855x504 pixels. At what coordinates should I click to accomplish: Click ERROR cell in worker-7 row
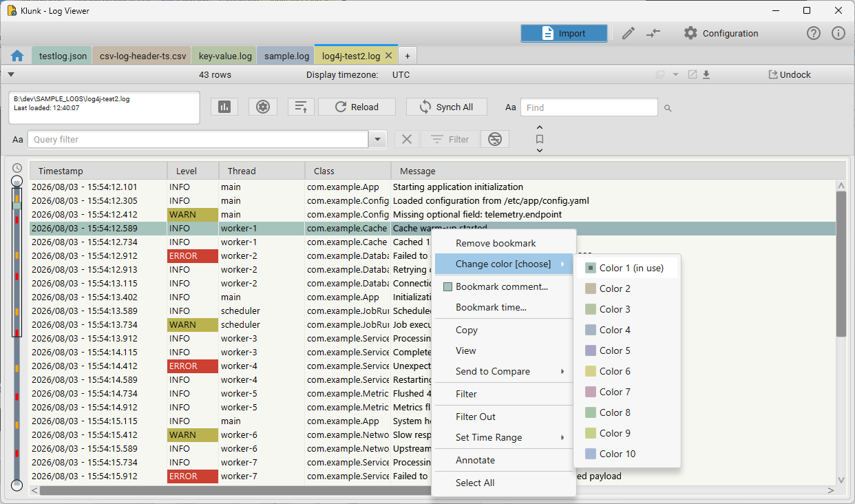click(x=193, y=476)
